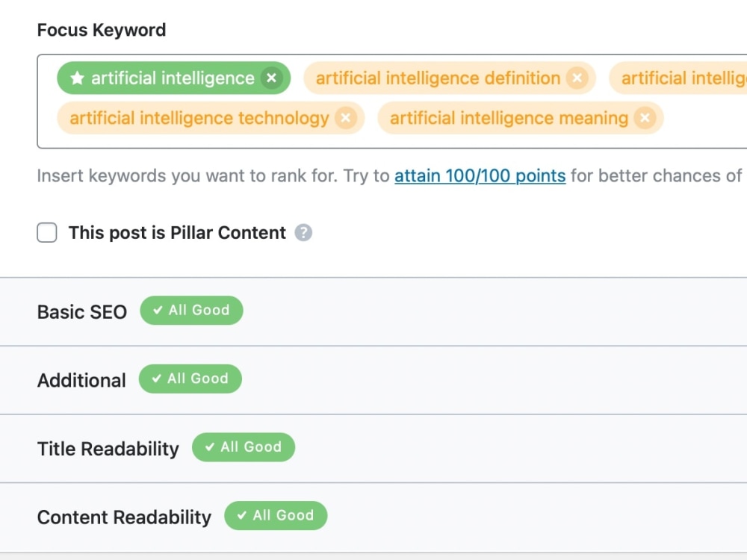Select the 'artificial intelligence technology' keyword tag
The height and width of the screenshot is (560, 747).
(x=199, y=118)
